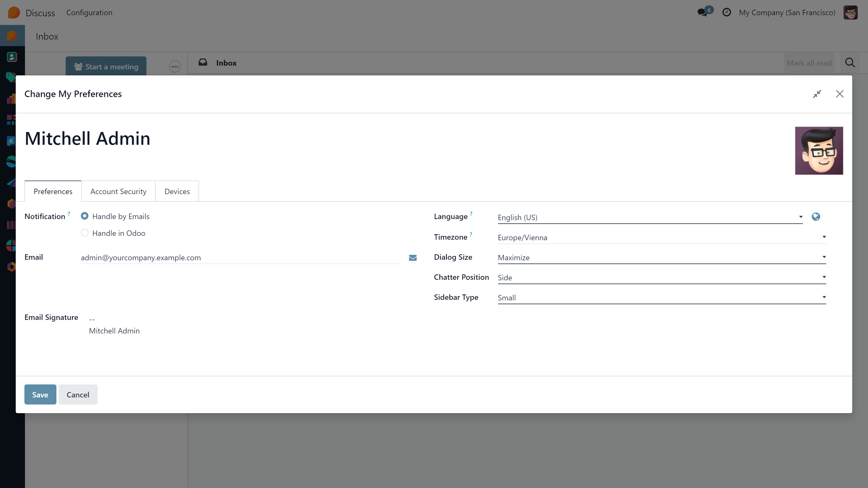
Task: Click the help question mark beside Language
Action: click(471, 214)
